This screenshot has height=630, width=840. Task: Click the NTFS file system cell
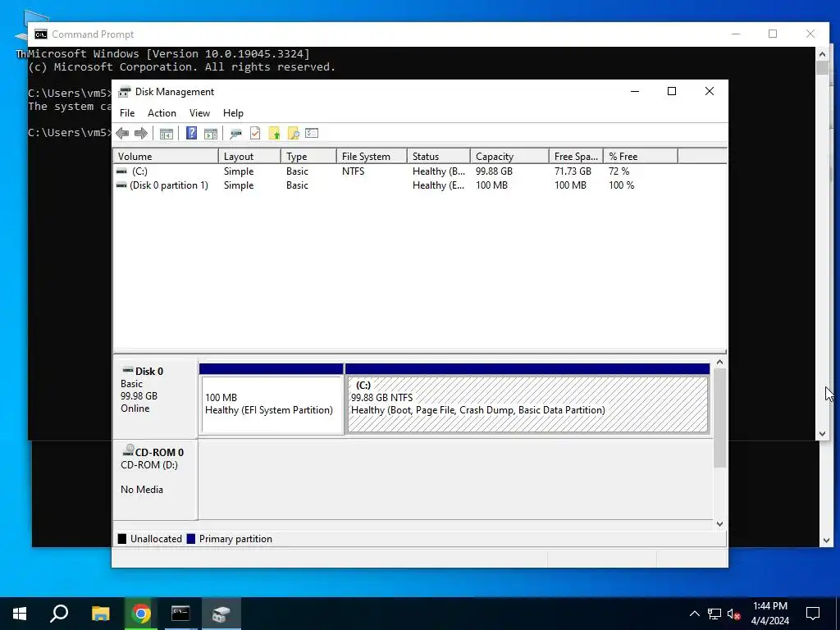[x=353, y=171]
